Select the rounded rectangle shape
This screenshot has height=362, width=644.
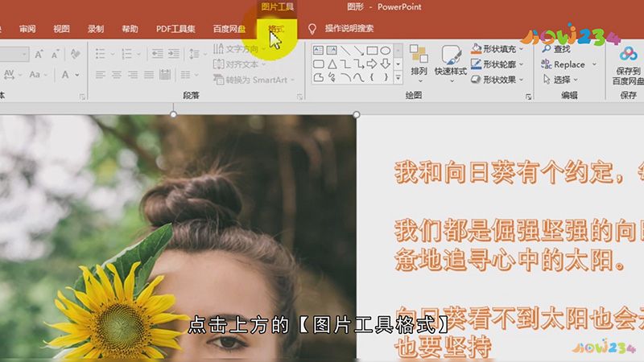pyautogui.click(x=318, y=64)
